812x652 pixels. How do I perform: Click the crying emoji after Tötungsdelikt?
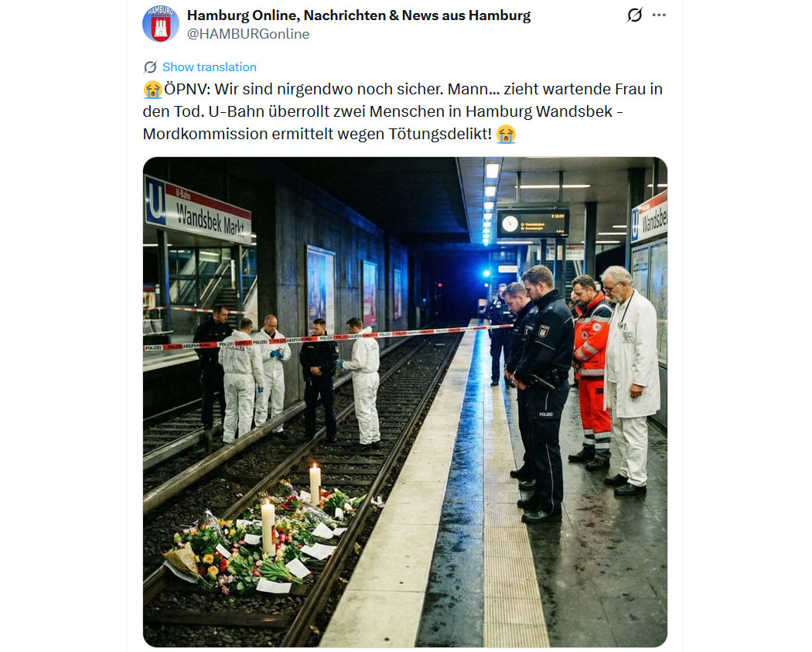click(x=506, y=134)
